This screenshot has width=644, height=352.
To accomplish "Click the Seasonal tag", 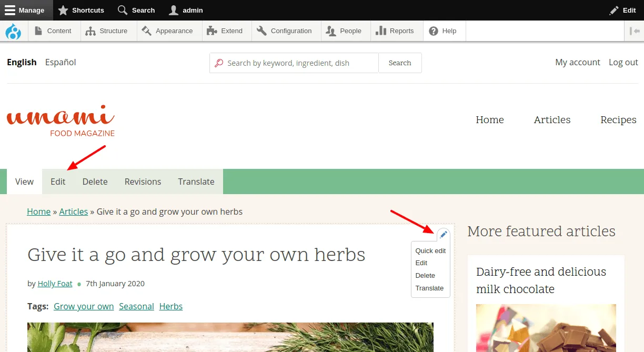I will click(x=136, y=306).
